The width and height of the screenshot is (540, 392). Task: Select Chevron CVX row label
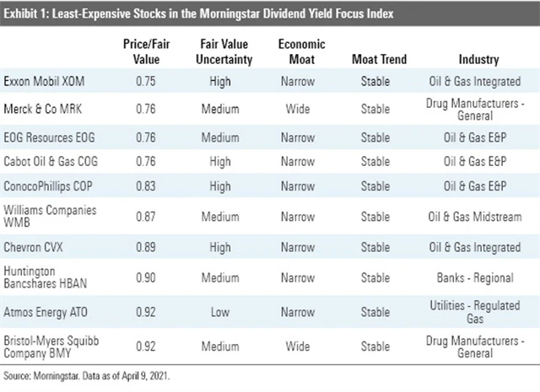(36, 248)
